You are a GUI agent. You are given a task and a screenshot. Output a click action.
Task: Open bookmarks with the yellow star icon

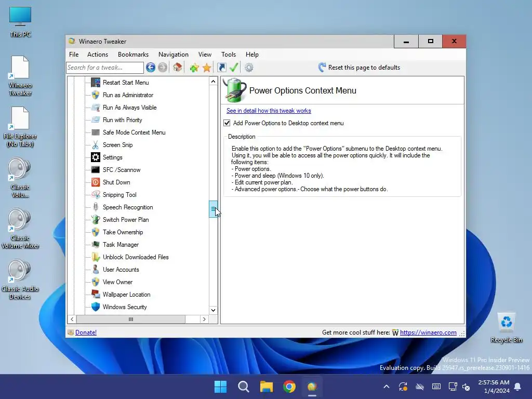(207, 68)
